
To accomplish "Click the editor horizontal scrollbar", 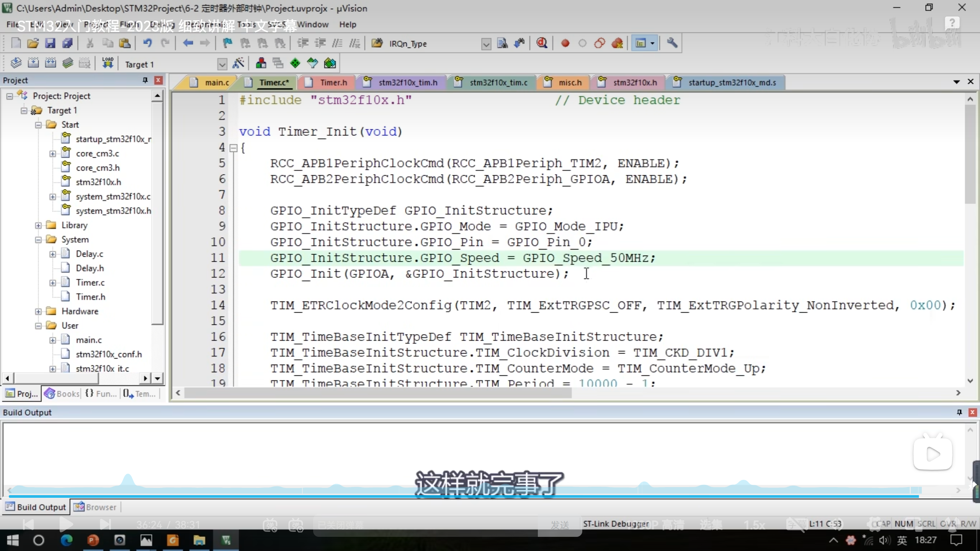I will 377,393.
